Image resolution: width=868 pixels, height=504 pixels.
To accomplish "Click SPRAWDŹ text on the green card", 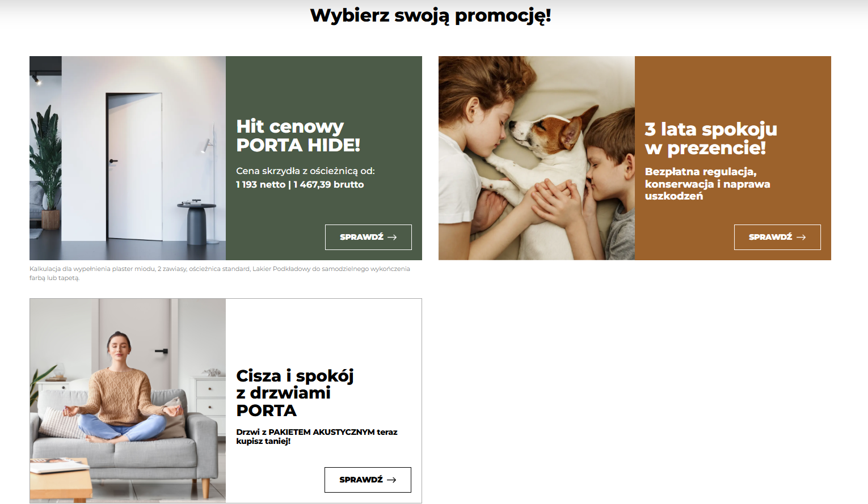I will [361, 237].
